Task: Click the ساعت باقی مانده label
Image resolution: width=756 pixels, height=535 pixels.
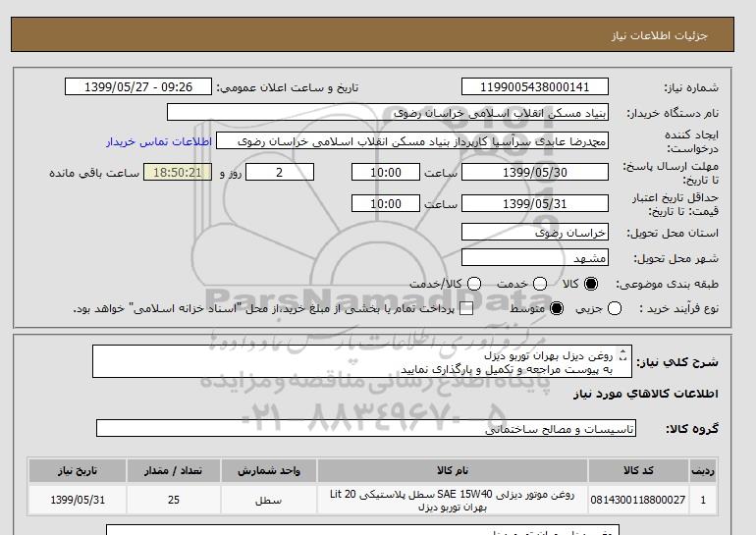Action: (94, 173)
